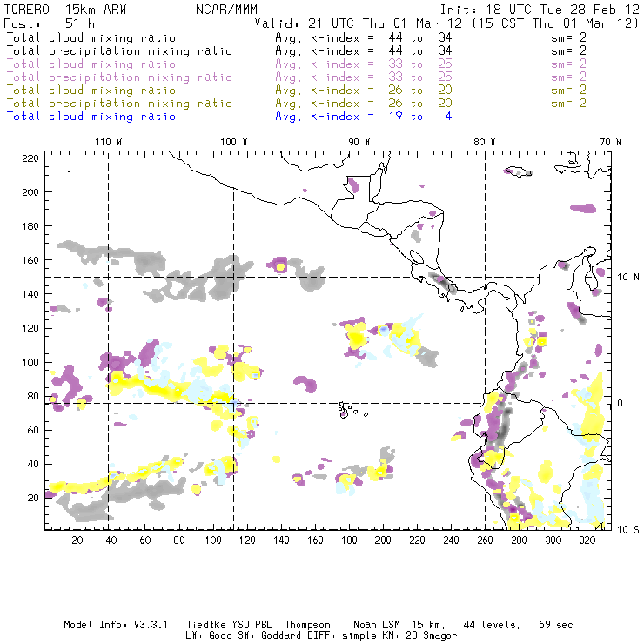644x644 pixels.
Task: Select 'sm= 2' on purple precipitation legend row
Action: click(568, 77)
